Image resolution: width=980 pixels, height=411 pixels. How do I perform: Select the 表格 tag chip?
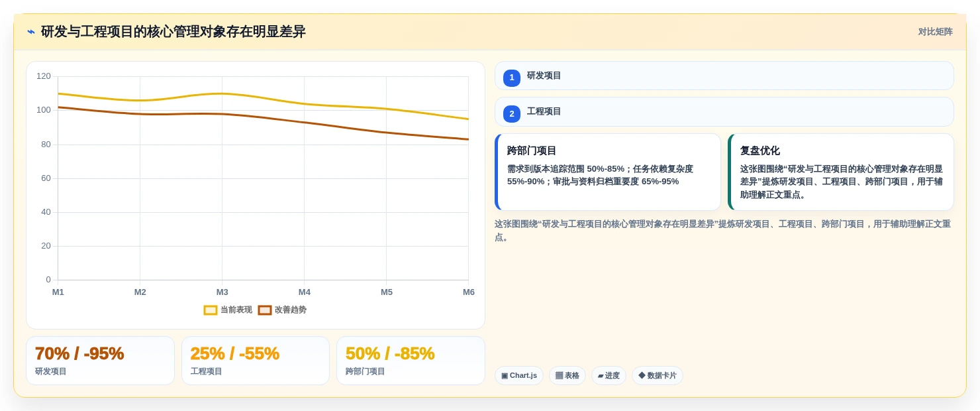coord(567,376)
